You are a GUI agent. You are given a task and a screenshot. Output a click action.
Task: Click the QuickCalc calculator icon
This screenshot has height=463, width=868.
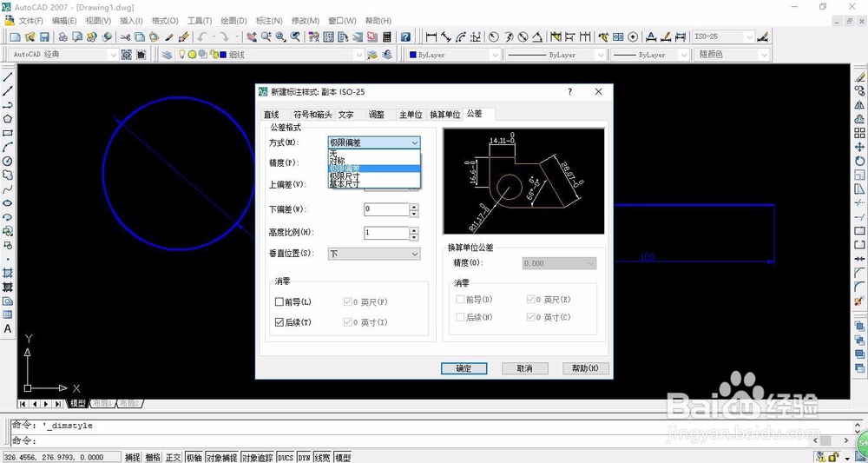point(387,37)
